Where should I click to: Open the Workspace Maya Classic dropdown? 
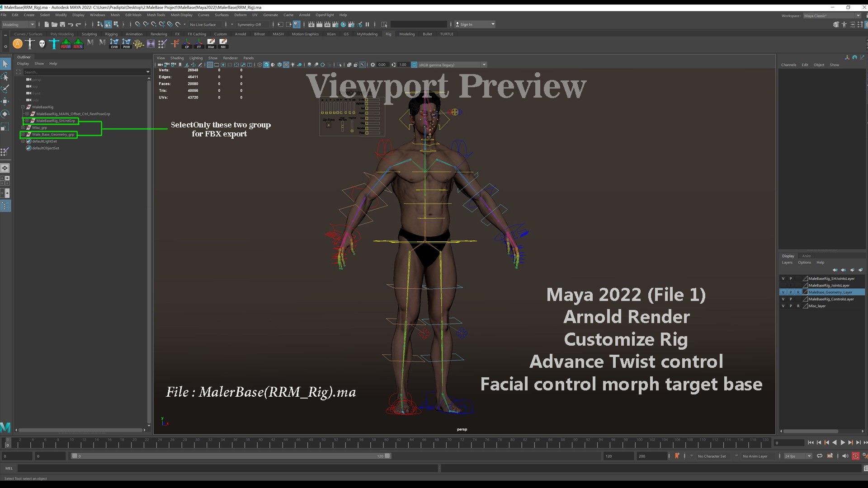(832, 16)
